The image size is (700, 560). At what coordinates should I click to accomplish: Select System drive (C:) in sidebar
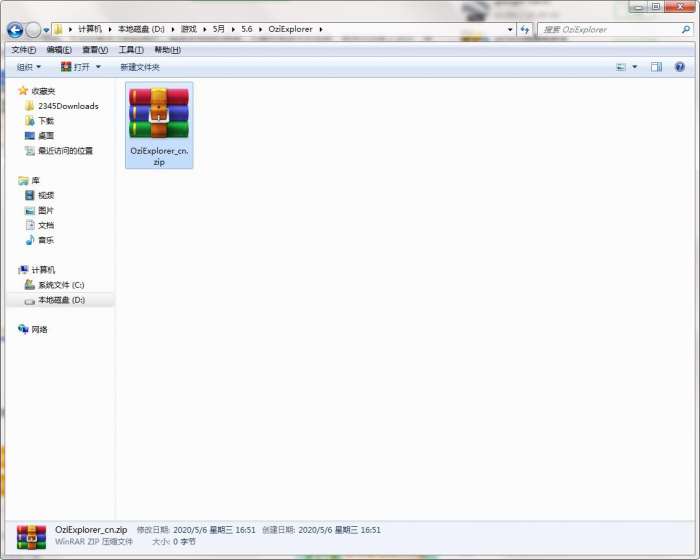[61, 285]
